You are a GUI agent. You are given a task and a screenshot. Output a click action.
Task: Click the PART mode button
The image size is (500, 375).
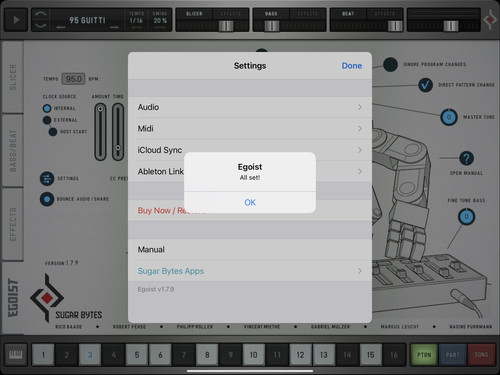(x=452, y=355)
